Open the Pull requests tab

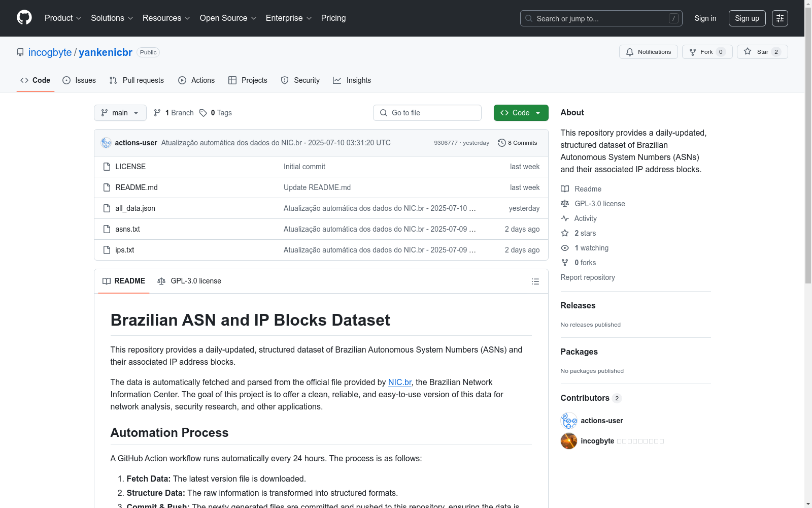137,80
